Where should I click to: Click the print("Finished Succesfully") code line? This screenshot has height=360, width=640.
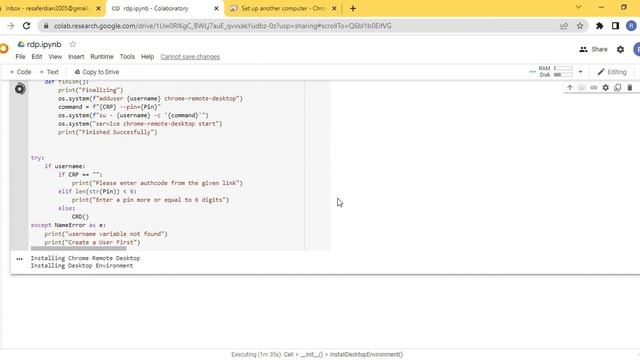107,132
